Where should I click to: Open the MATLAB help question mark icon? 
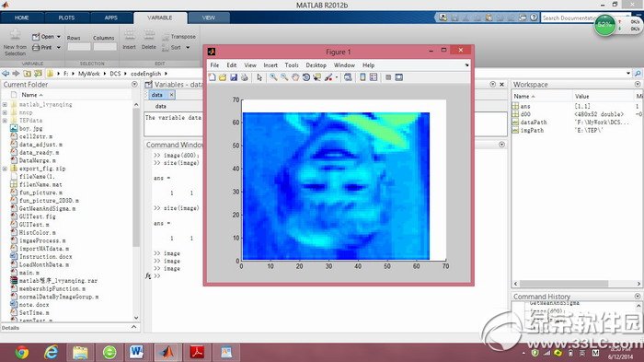[534, 18]
